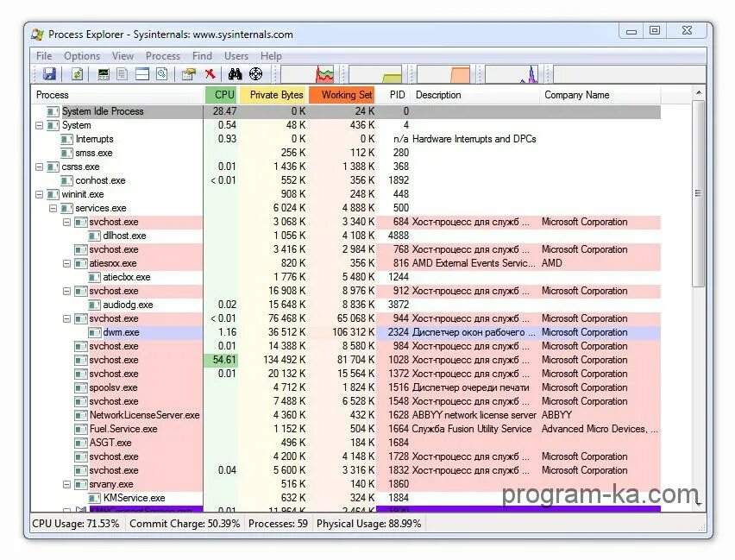The height and width of the screenshot is (560, 735).
Task: Click the red X Kill Process icon
Action: click(210, 73)
